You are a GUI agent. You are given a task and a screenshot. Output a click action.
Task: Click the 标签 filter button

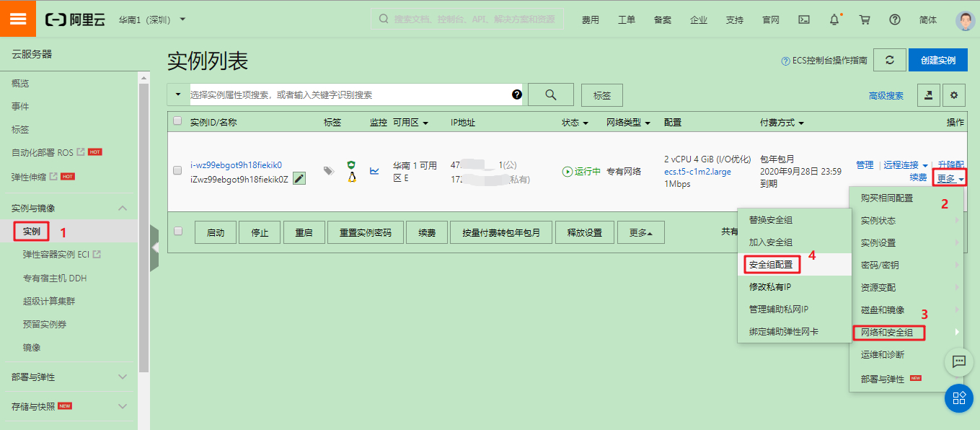click(601, 95)
